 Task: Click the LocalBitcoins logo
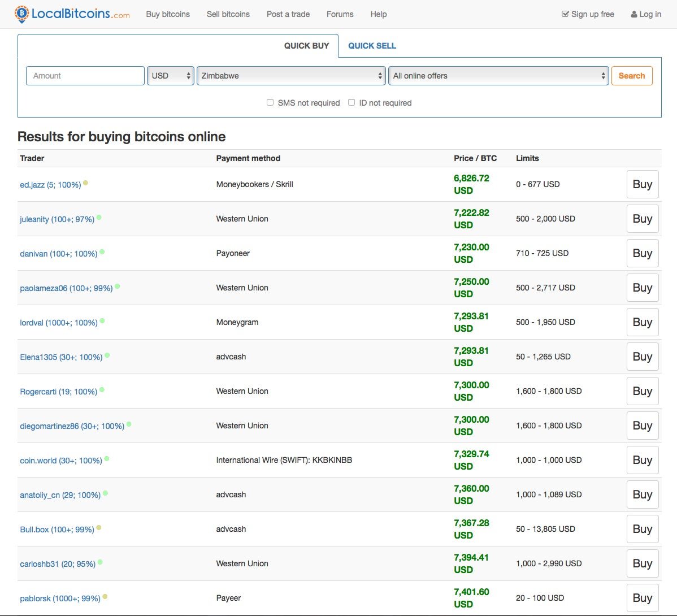coord(72,14)
